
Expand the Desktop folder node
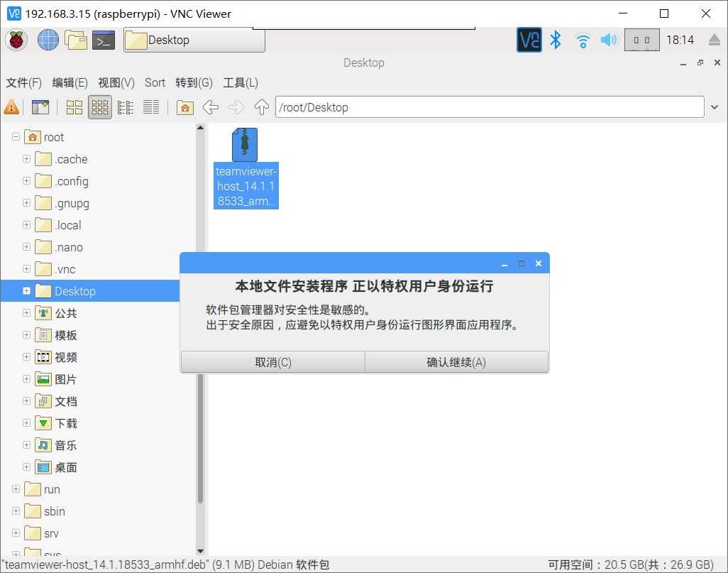[26, 291]
